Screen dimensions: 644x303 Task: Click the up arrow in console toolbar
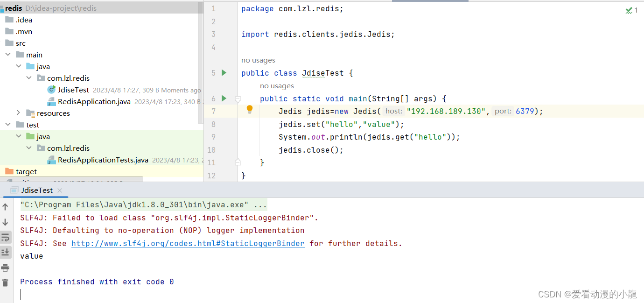(x=6, y=206)
